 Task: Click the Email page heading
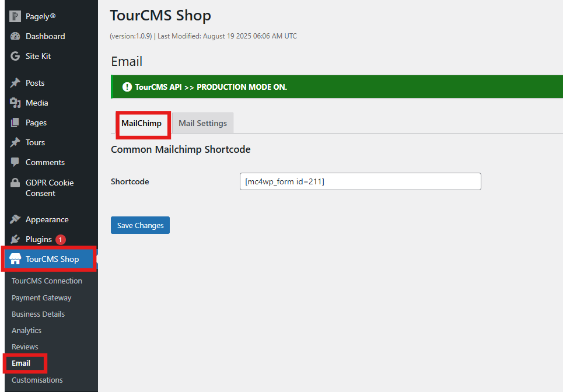(127, 61)
